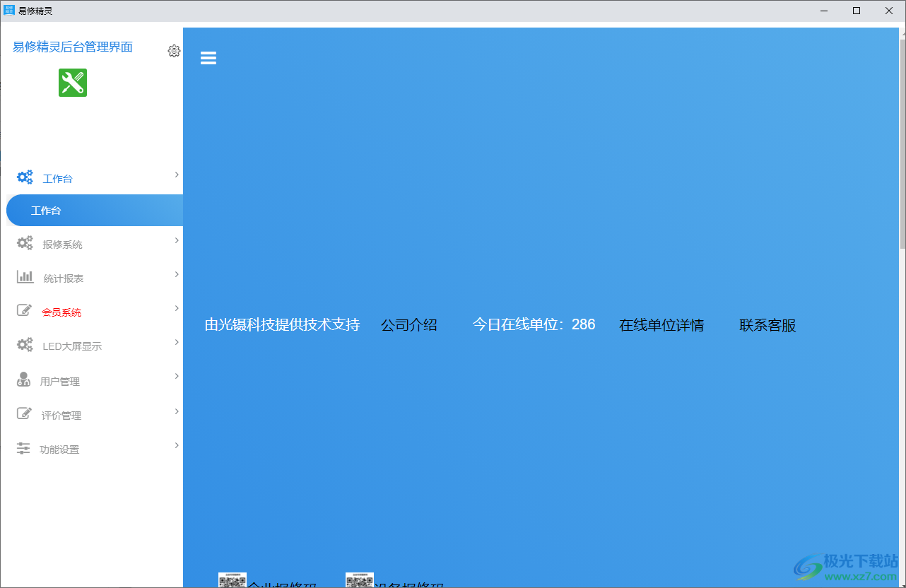The height and width of the screenshot is (588, 906).
Task: Click the hamburger menu icon
Action: (x=208, y=58)
